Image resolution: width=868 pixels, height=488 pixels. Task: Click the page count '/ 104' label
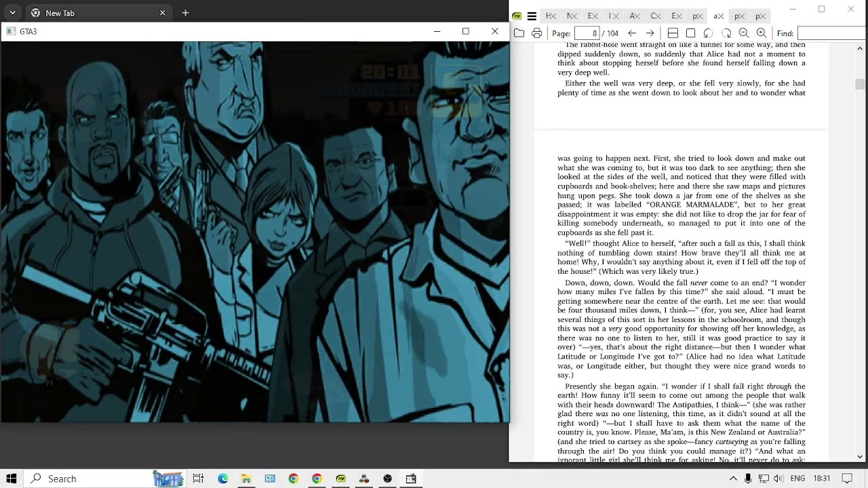(611, 33)
